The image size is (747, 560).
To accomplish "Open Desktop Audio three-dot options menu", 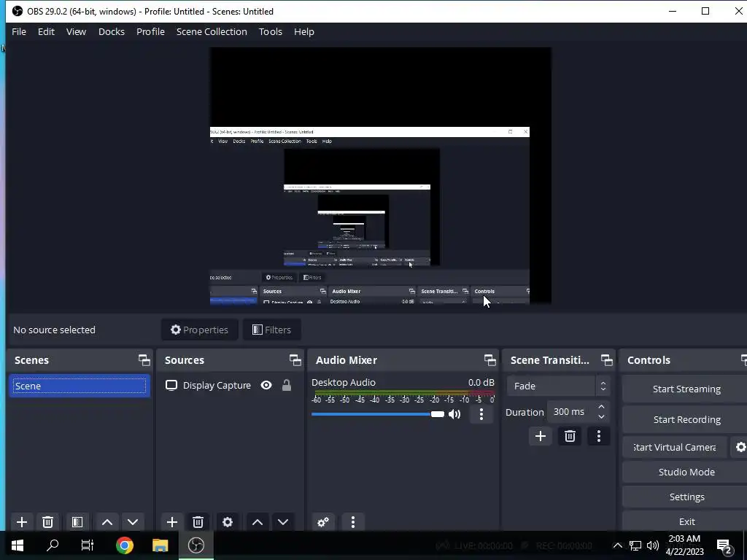I will [481, 414].
